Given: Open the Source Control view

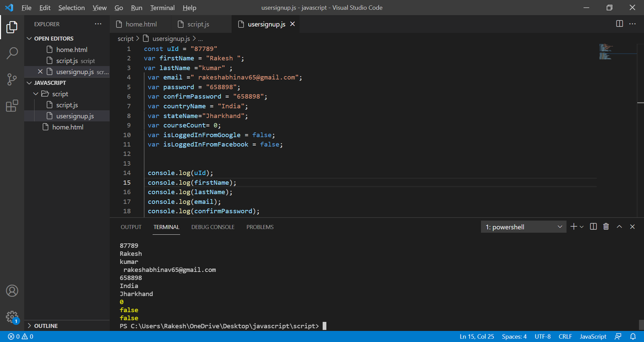Looking at the screenshot, I should point(12,79).
